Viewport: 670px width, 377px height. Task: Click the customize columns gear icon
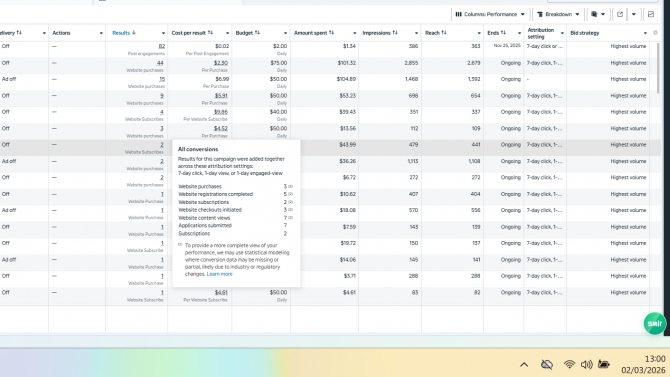point(655,33)
